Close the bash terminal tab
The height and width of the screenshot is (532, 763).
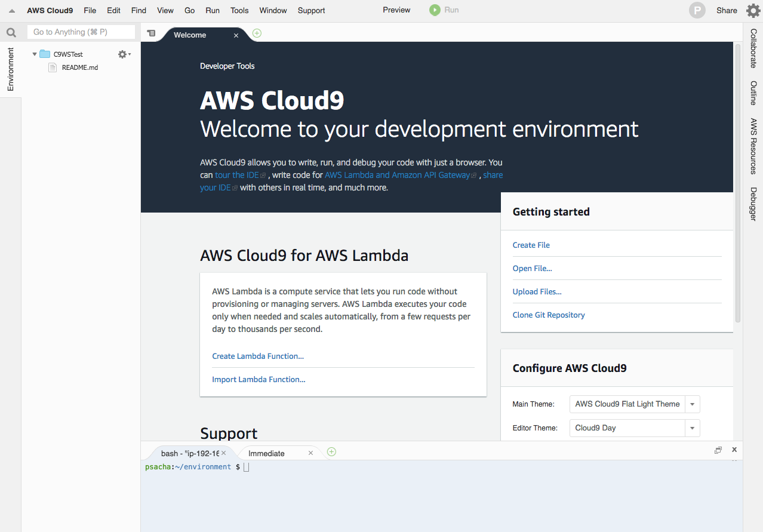pos(224,453)
